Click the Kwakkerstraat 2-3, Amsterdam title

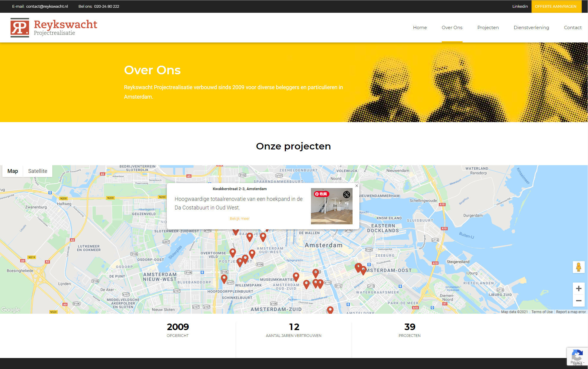[x=240, y=189]
